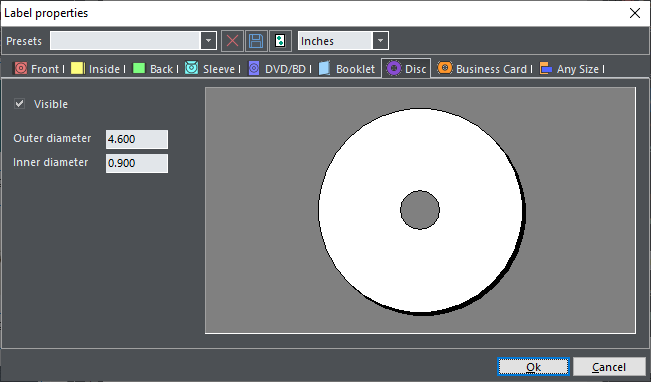Click the Cancel button
651x382 pixels.
[609, 367]
